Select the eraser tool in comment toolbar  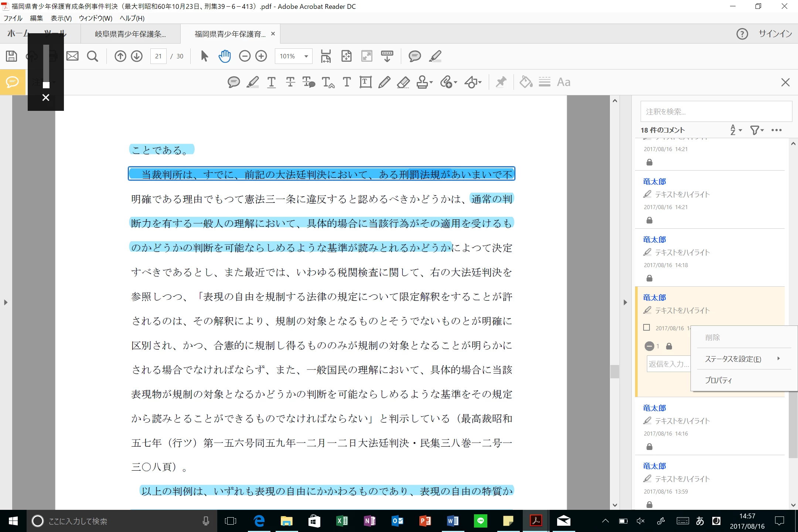pos(403,82)
